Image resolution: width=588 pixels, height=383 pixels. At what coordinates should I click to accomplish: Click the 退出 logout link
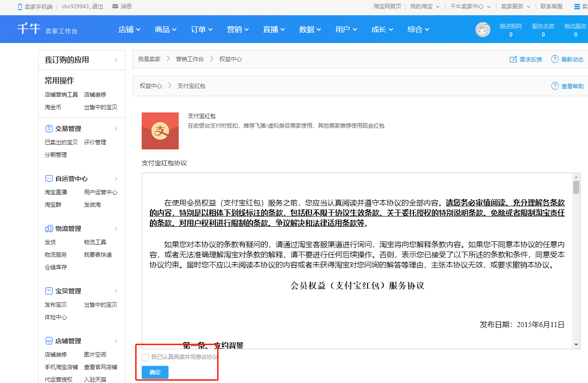coord(98,6)
